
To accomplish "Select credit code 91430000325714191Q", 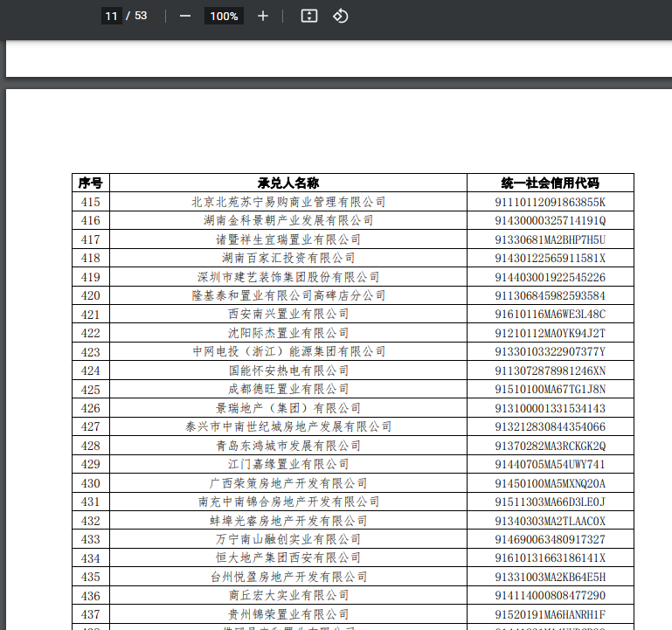I will 551,220.
